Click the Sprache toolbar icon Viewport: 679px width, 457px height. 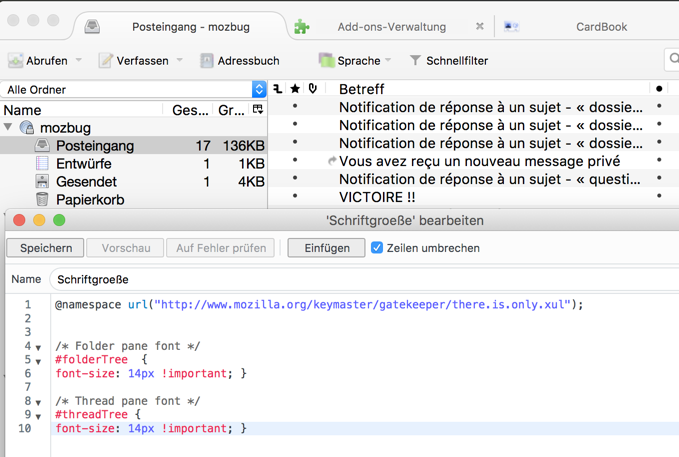coord(327,60)
